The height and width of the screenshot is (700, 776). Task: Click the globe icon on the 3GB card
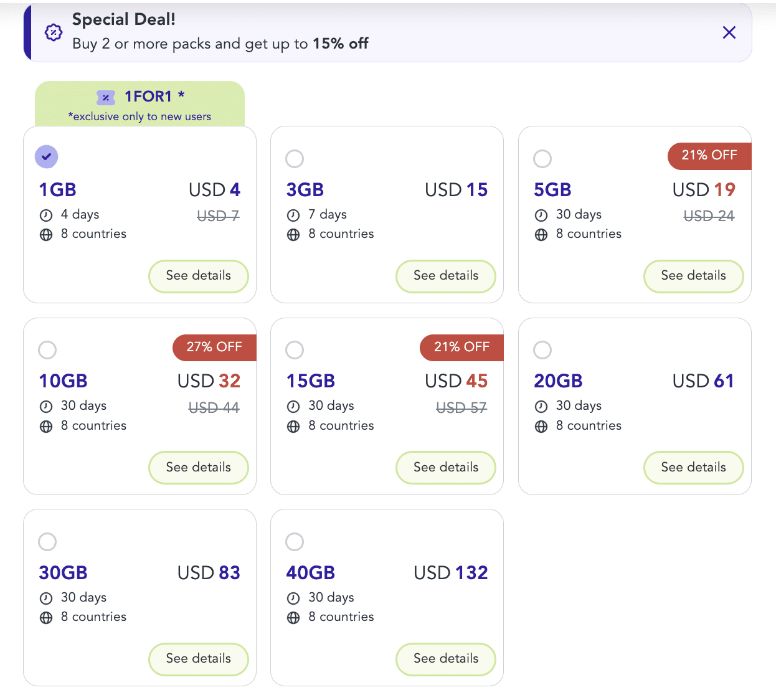293,234
